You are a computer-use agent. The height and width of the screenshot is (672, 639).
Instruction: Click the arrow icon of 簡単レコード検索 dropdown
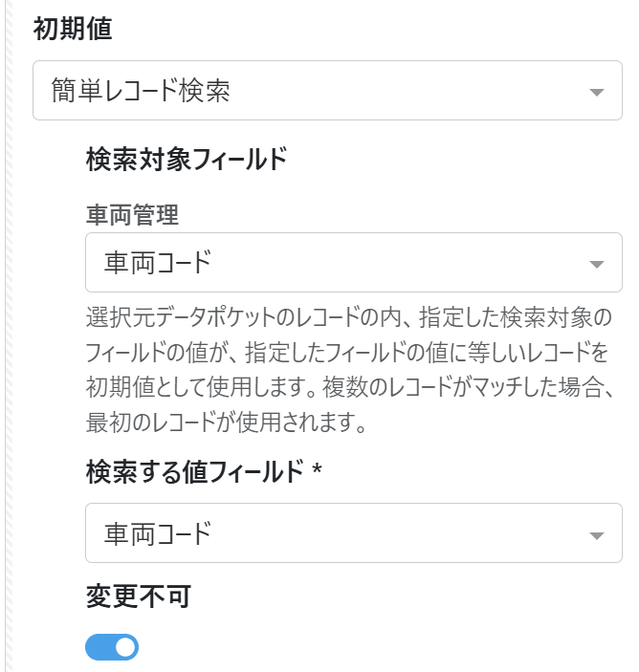point(596,93)
